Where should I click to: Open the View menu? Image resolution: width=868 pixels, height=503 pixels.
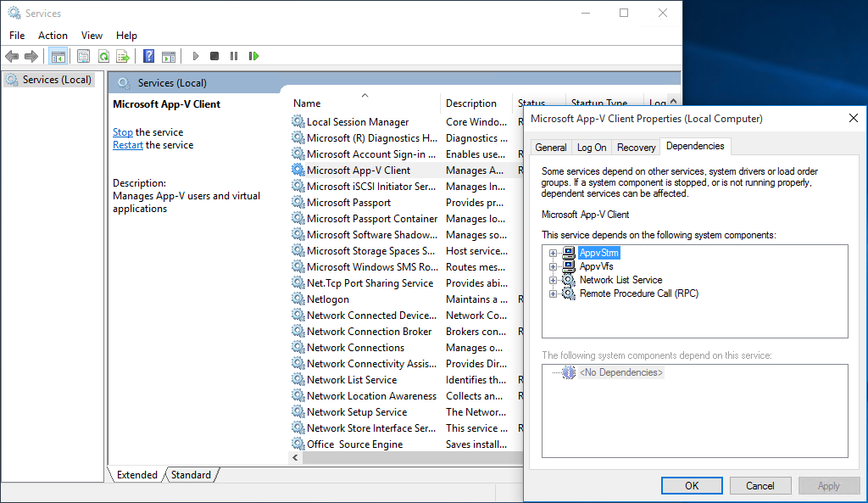[x=92, y=36]
